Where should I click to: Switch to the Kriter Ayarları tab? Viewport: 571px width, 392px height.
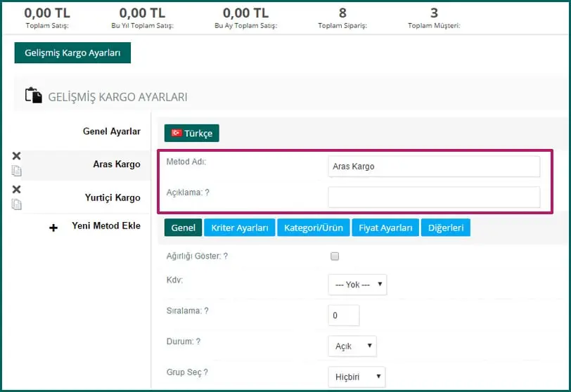[x=240, y=228]
